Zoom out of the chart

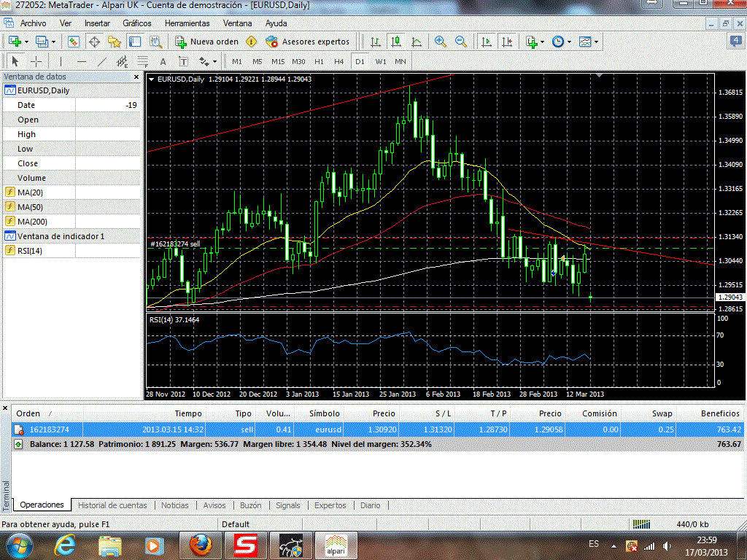(461, 42)
